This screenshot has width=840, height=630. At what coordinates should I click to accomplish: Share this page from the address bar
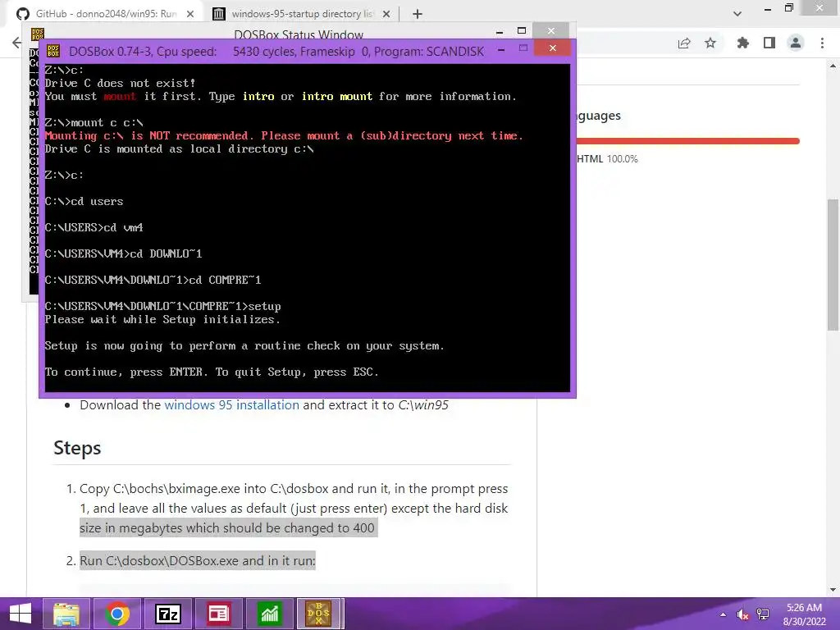pos(684,43)
